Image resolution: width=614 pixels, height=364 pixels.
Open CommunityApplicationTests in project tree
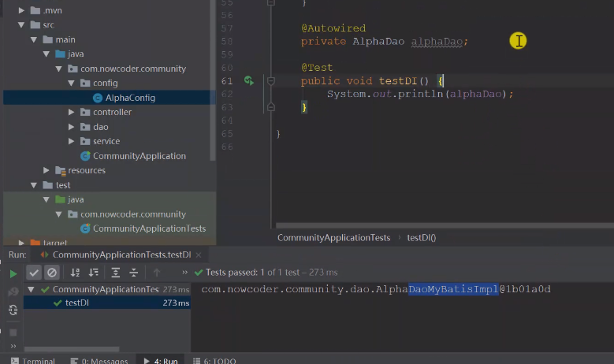point(149,228)
